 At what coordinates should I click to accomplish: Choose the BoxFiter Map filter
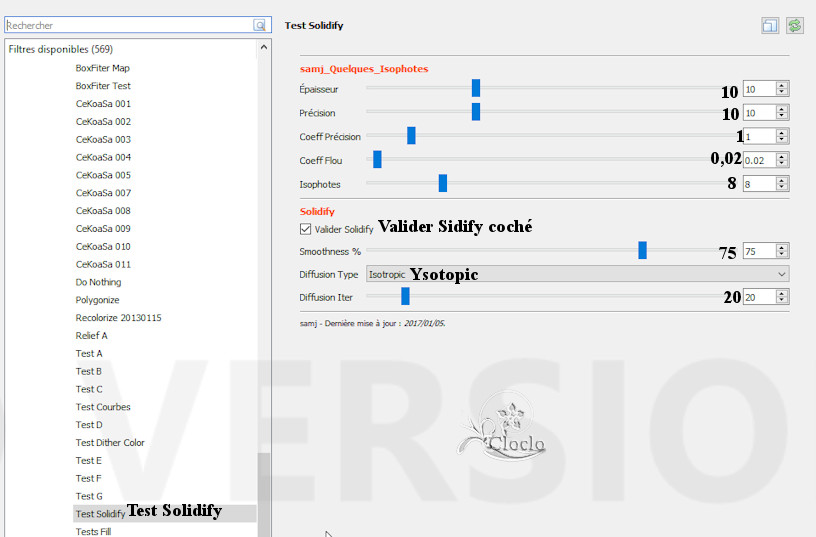[103, 68]
